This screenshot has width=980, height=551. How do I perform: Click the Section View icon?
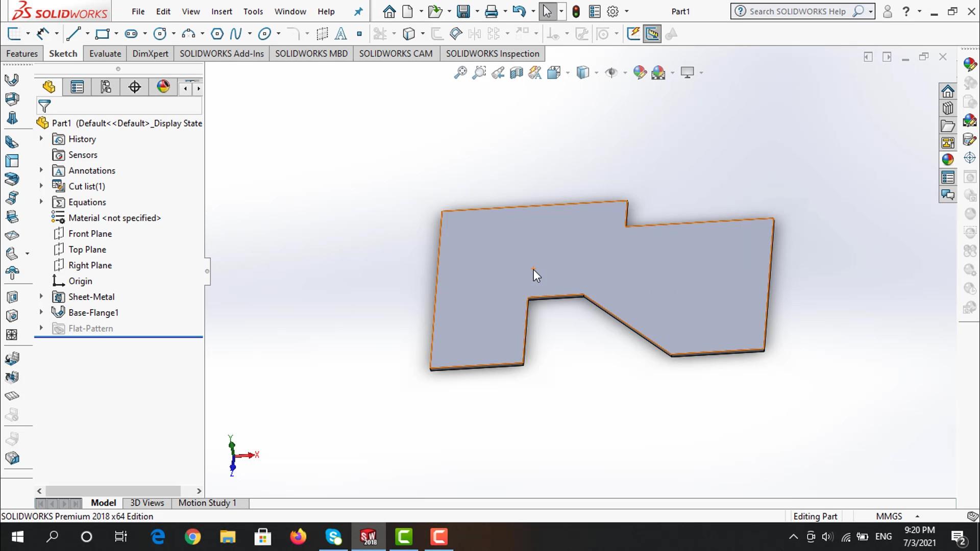(516, 73)
